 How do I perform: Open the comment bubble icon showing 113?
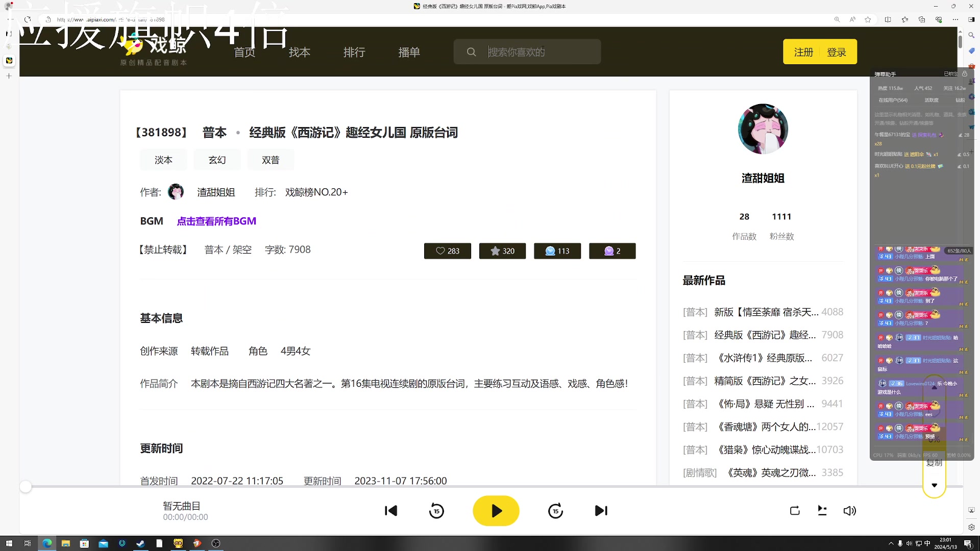[x=557, y=251]
